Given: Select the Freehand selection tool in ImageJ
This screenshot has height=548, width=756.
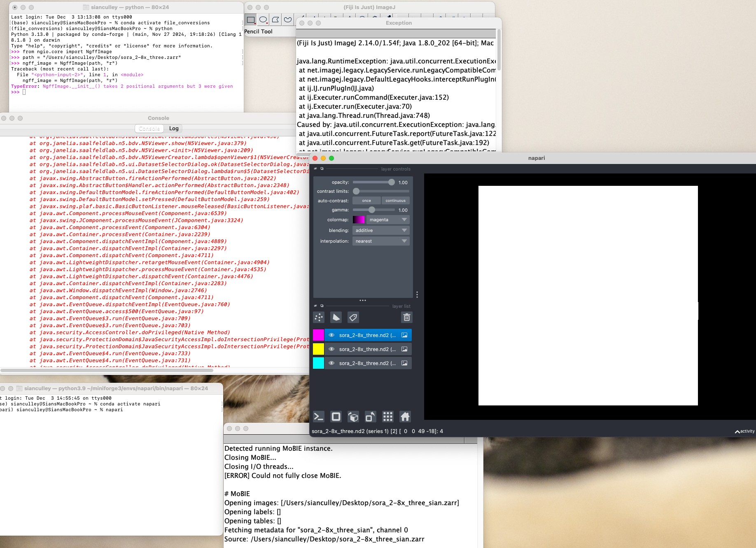Looking at the screenshot, I should click(x=288, y=20).
